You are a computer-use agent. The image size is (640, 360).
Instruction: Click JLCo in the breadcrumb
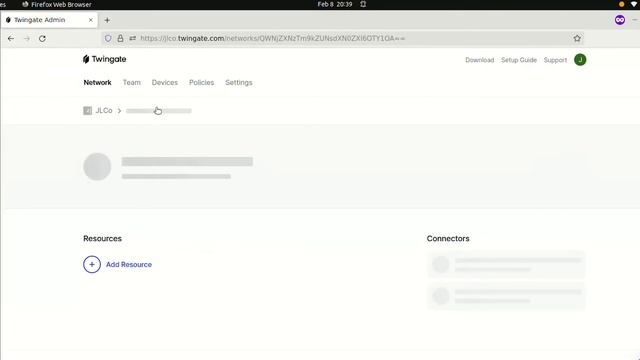click(x=104, y=111)
